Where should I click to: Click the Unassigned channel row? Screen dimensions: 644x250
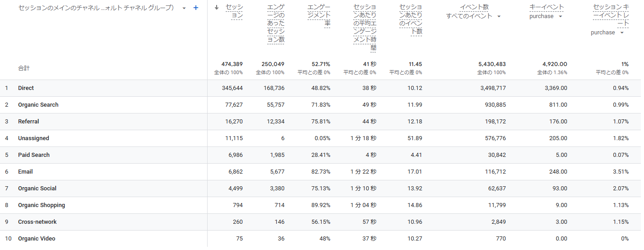pyautogui.click(x=33, y=138)
